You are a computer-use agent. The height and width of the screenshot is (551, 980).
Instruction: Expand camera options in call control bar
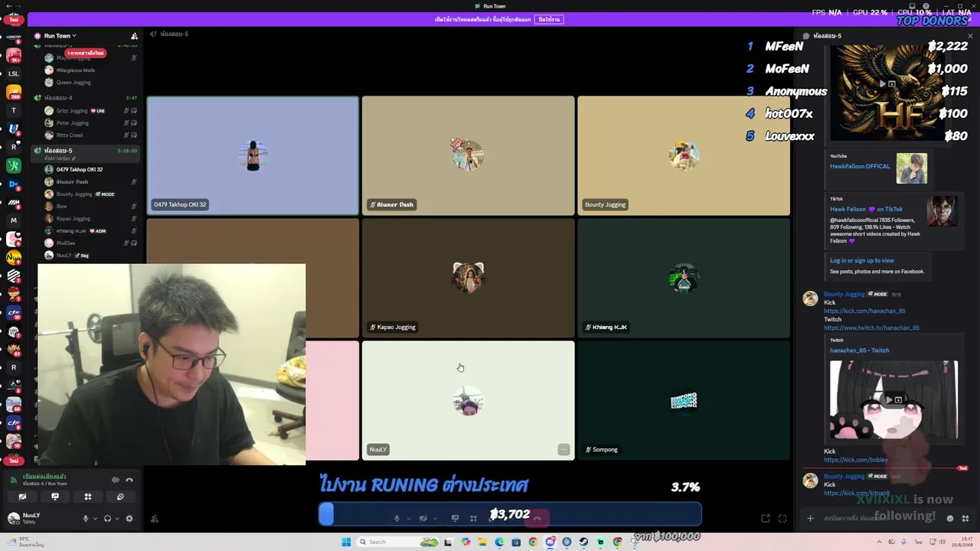434,518
